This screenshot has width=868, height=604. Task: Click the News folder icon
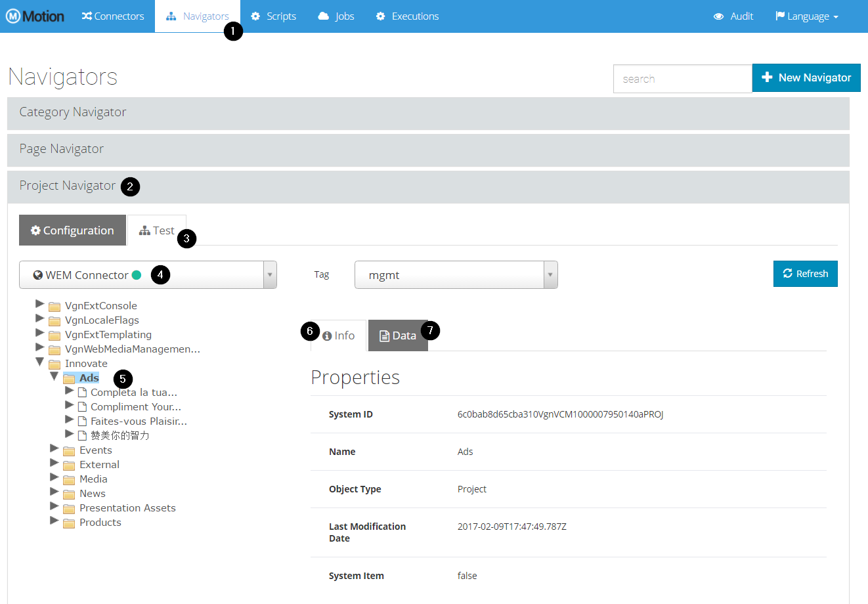[x=69, y=494]
